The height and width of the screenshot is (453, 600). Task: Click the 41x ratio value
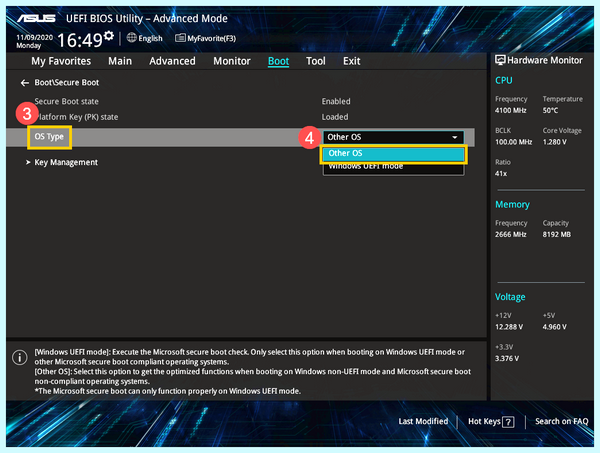pyautogui.click(x=501, y=173)
